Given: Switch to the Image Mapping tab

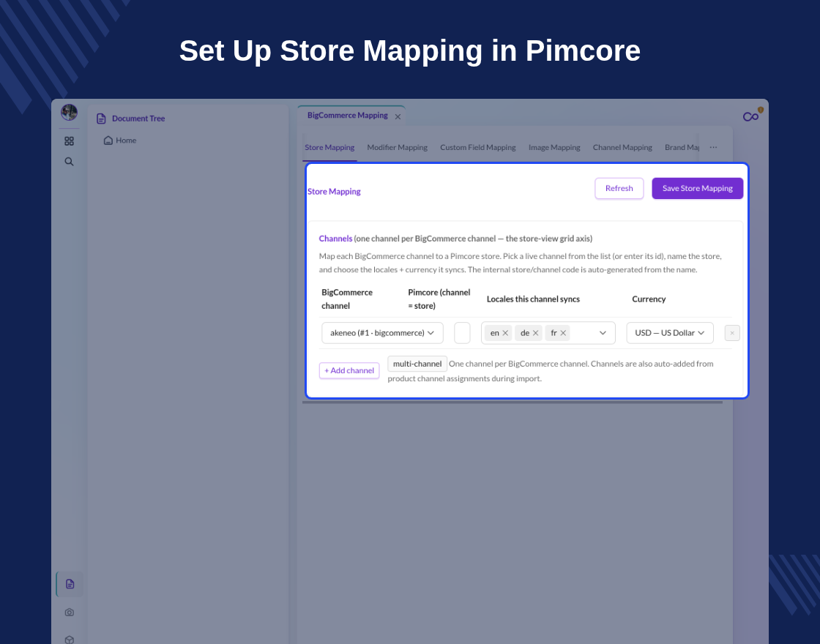Looking at the screenshot, I should [x=554, y=147].
